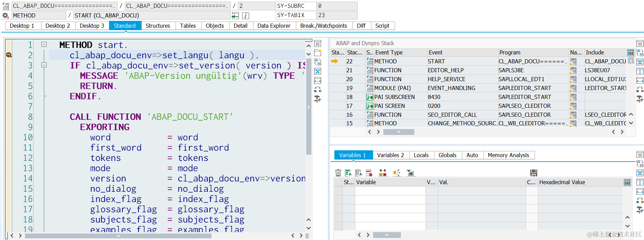The height and width of the screenshot is (240, 644).
Task: Click the floppy disk save icon above the variables table
Action: (534, 173)
